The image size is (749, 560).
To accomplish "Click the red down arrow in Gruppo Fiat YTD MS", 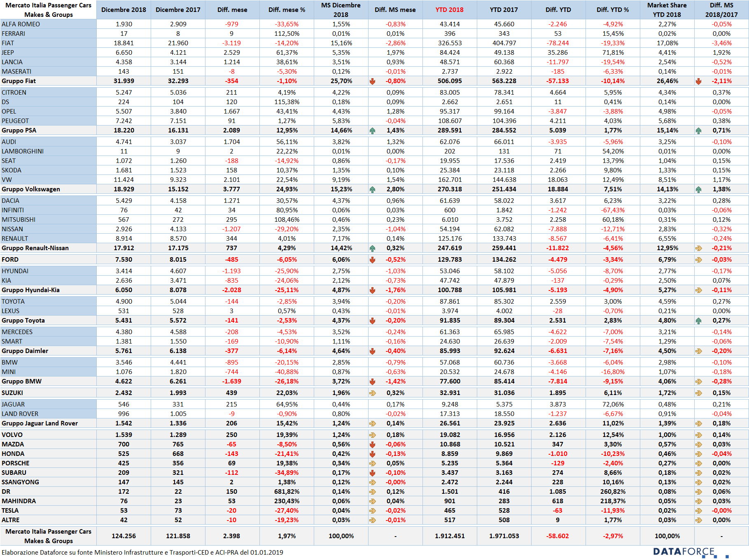I will [x=698, y=81].
